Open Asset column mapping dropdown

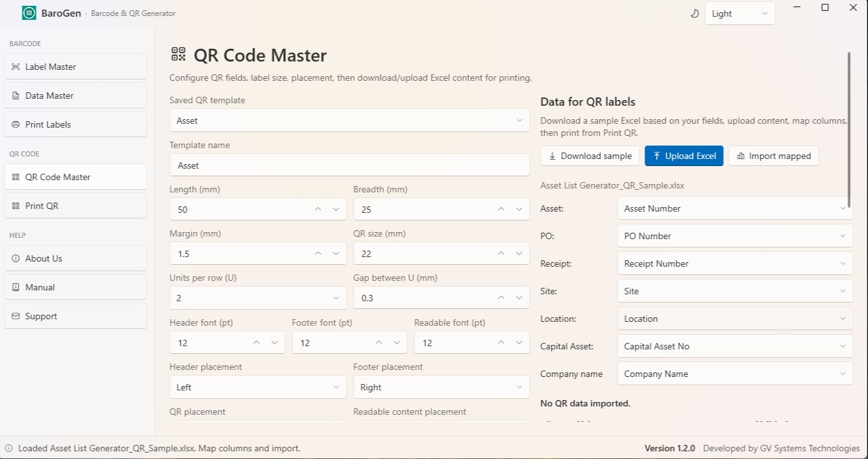tap(735, 208)
